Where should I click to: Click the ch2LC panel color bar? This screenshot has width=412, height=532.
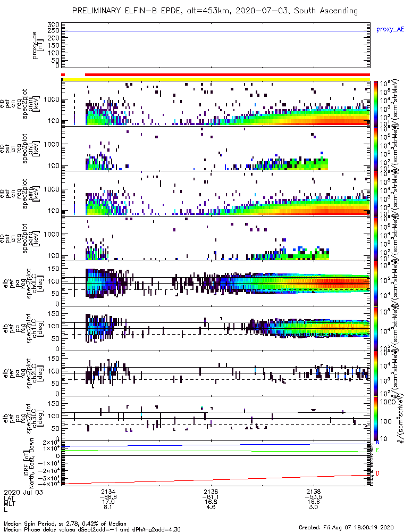pyautogui.click(x=375, y=373)
